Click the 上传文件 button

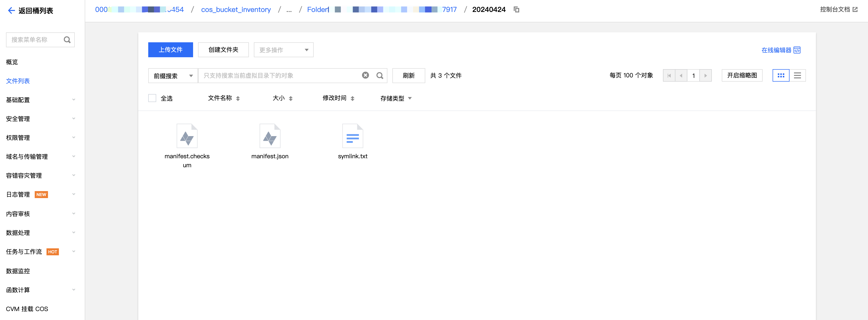[x=170, y=50]
